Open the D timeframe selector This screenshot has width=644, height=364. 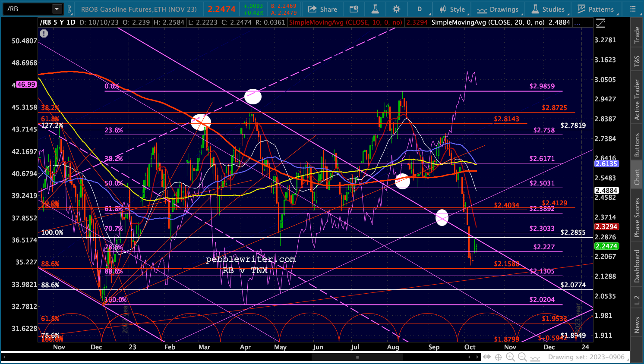419,9
